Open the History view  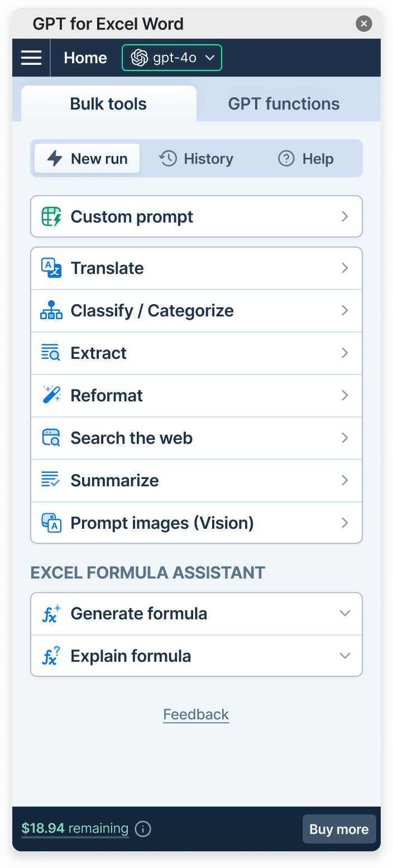tap(196, 159)
